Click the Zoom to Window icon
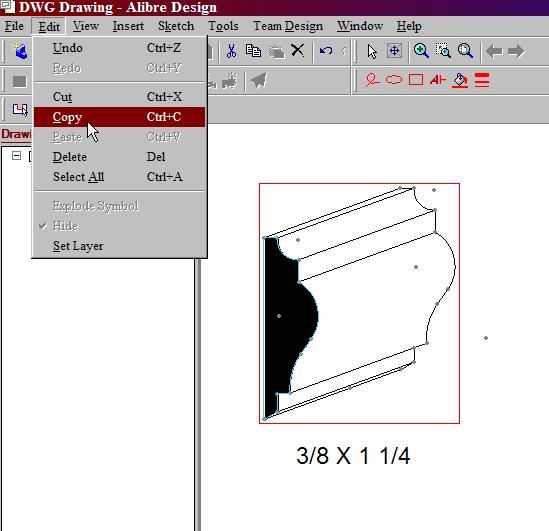The width and height of the screenshot is (549, 531). tap(443, 51)
